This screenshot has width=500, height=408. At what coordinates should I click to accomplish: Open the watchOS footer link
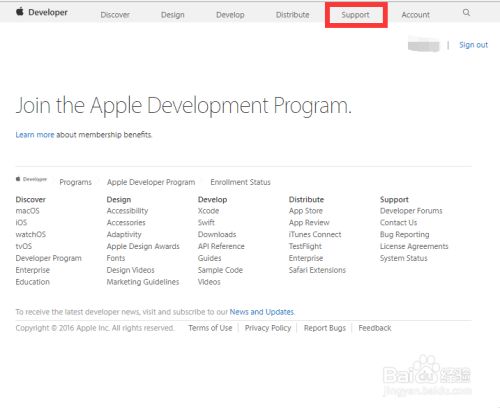click(31, 234)
